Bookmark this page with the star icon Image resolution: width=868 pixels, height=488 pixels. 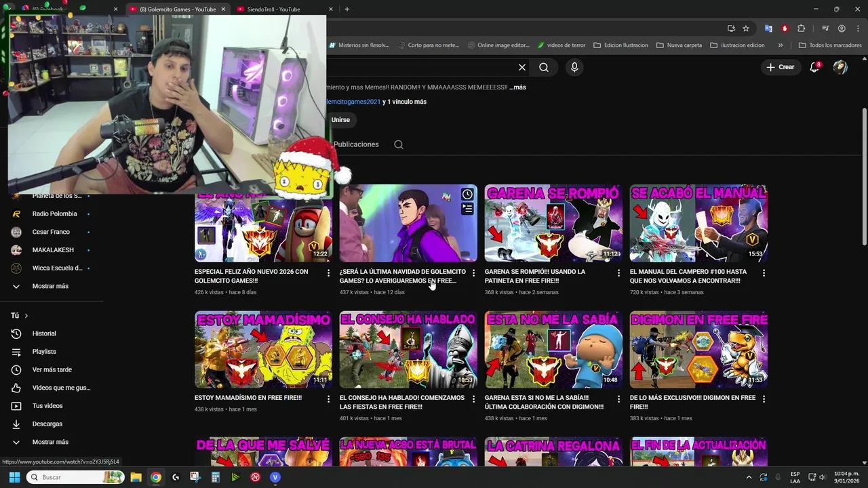tap(746, 28)
